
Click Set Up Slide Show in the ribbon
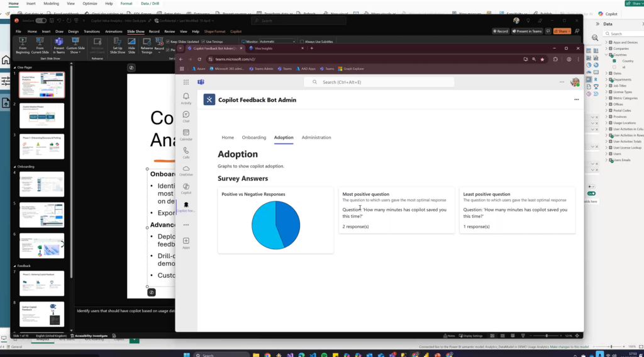tap(118, 46)
